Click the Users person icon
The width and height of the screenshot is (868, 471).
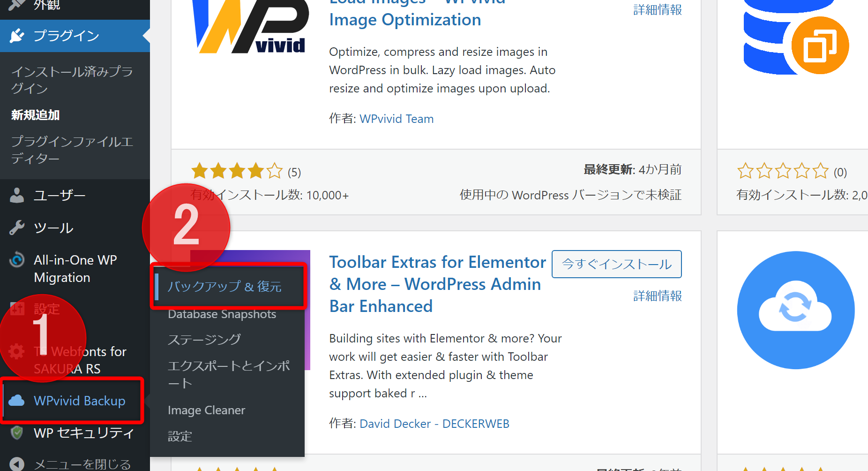pos(17,195)
